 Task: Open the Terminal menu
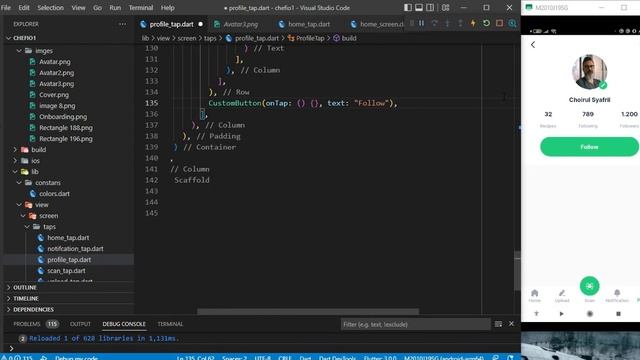point(140,7)
